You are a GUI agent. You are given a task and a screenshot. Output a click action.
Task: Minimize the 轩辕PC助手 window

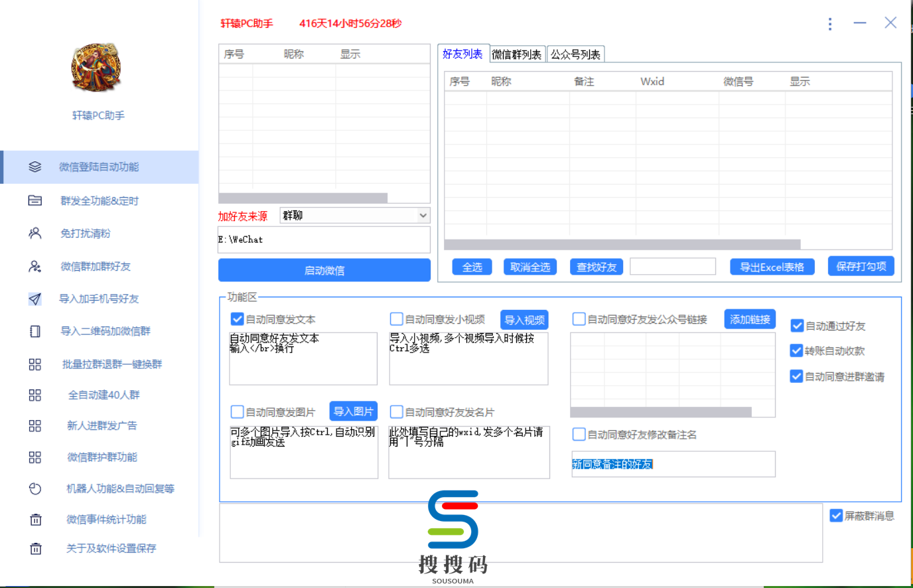(x=860, y=23)
